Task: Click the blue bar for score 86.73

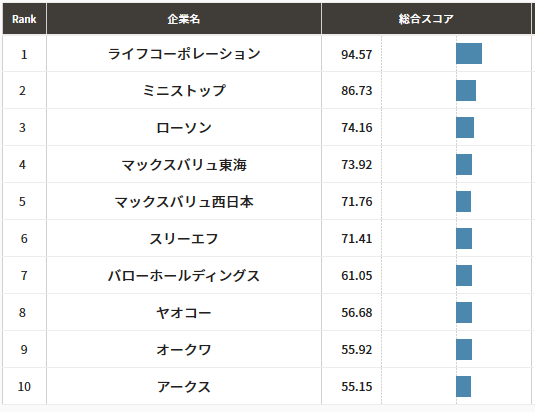Action: click(466, 90)
